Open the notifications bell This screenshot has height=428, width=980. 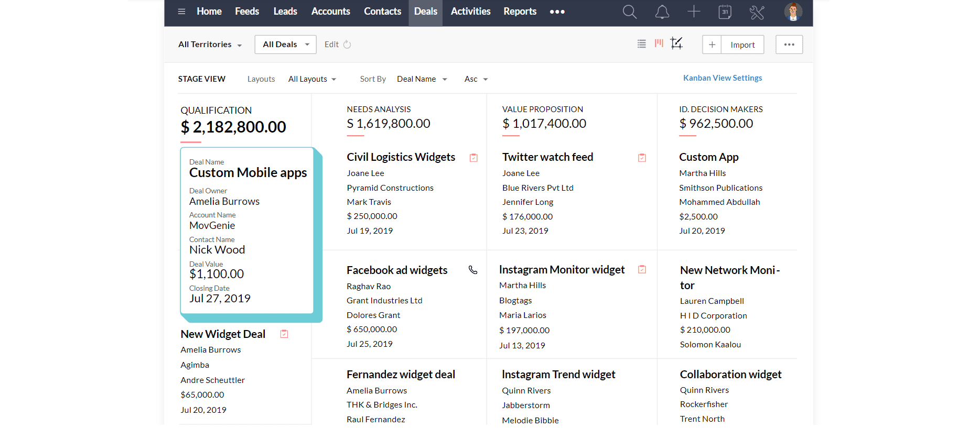662,12
